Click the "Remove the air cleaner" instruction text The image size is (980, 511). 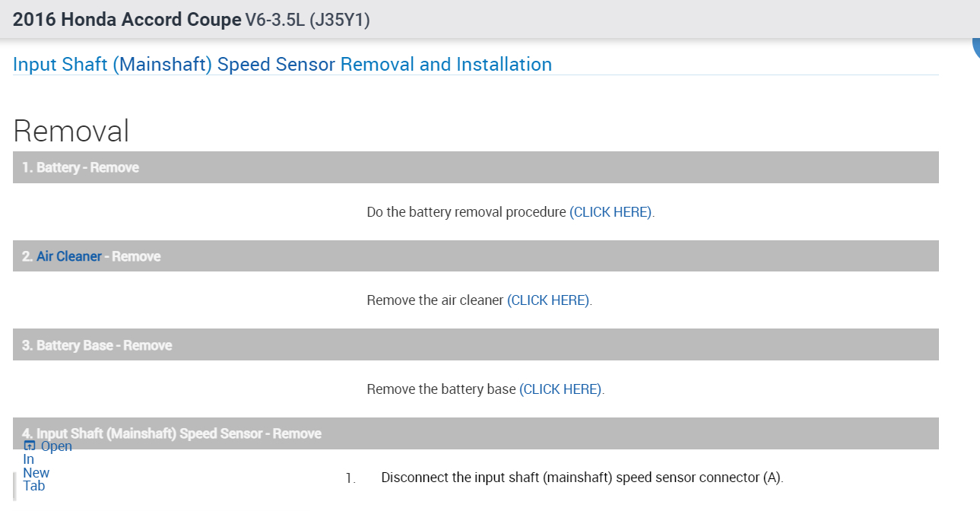pyautogui.click(x=435, y=300)
